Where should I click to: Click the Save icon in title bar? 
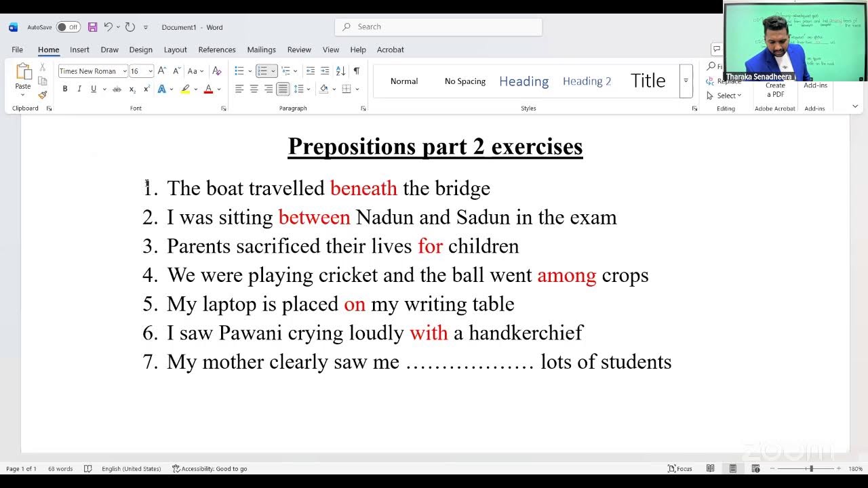(x=92, y=27)
